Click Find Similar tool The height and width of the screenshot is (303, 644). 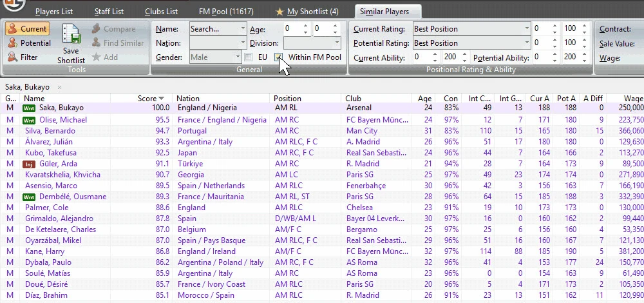click(118, 43)
